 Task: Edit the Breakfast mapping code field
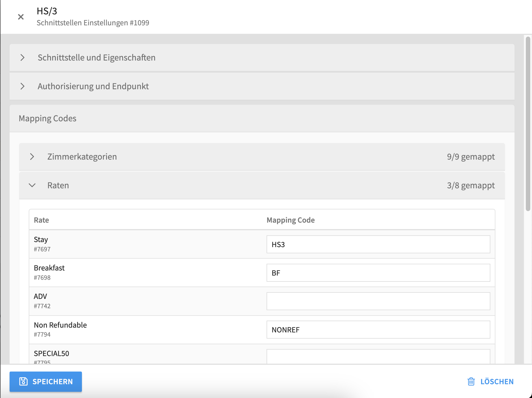(378, 273)
